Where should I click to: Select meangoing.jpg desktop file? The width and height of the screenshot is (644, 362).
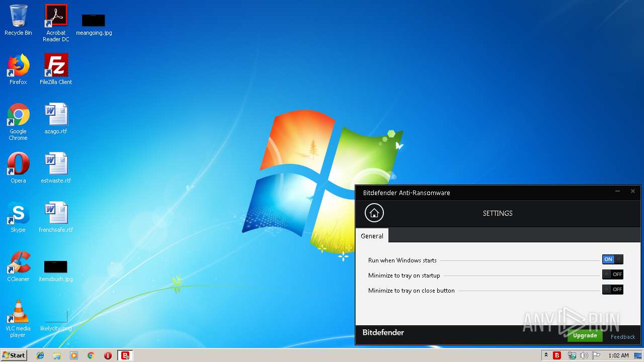pyautogui.click(x=94, y=24)
